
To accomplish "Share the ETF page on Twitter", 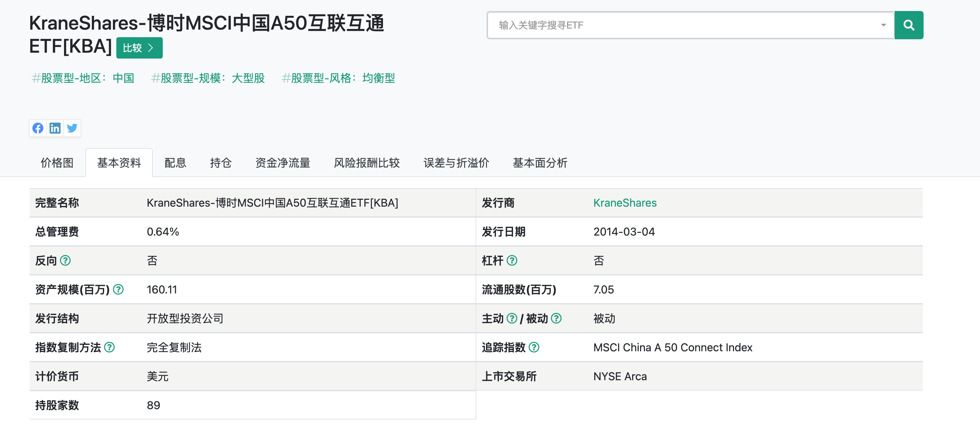I will pyautogui.click(x=72, y=128).
